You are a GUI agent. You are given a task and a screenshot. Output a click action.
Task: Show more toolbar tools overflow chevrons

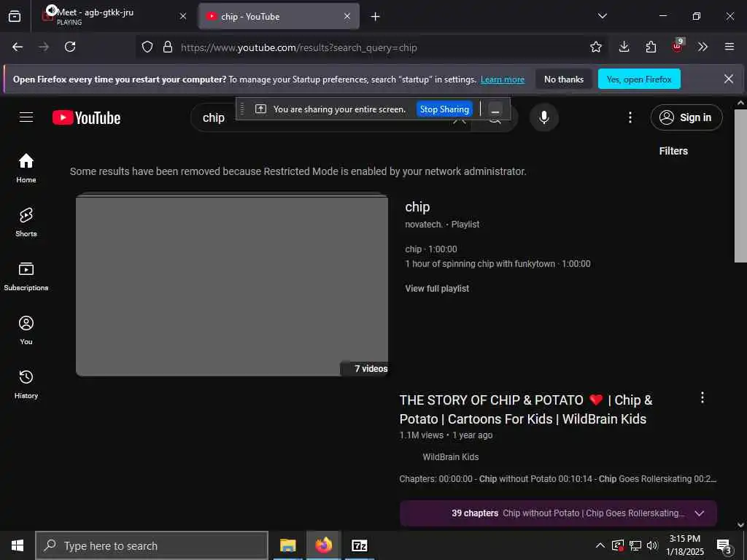point(703,47)
